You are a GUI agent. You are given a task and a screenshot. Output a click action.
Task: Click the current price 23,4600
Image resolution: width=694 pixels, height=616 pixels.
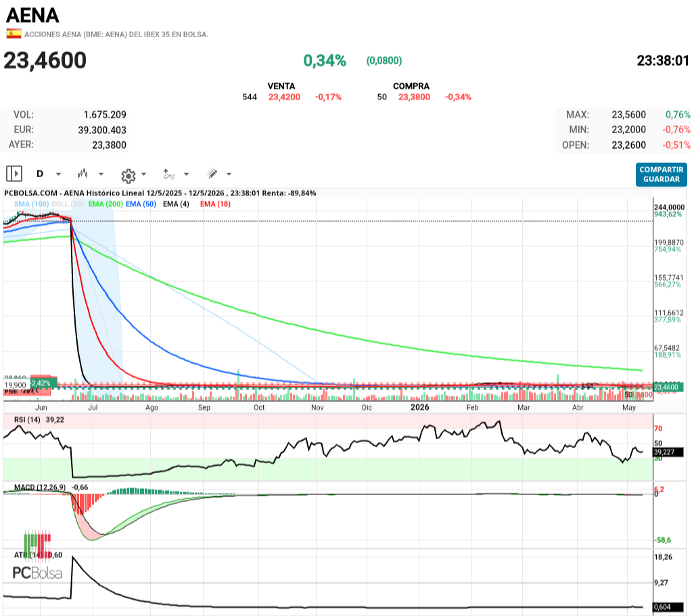[45, 61]
